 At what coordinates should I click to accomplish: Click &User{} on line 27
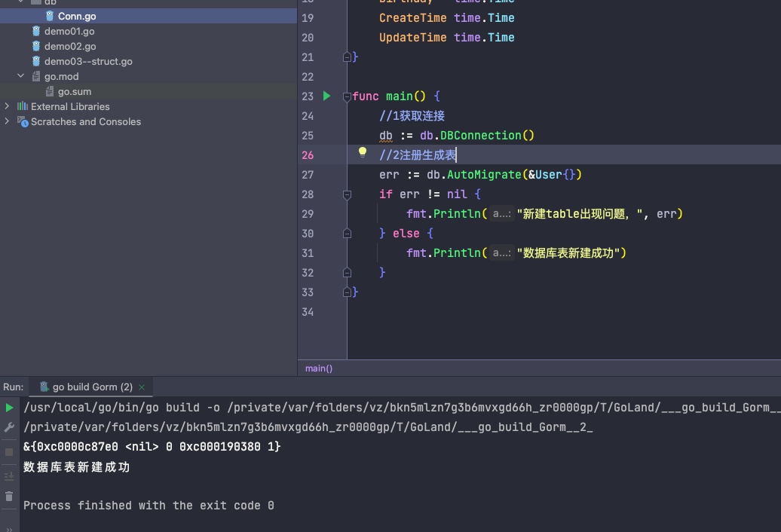point(551,175)
